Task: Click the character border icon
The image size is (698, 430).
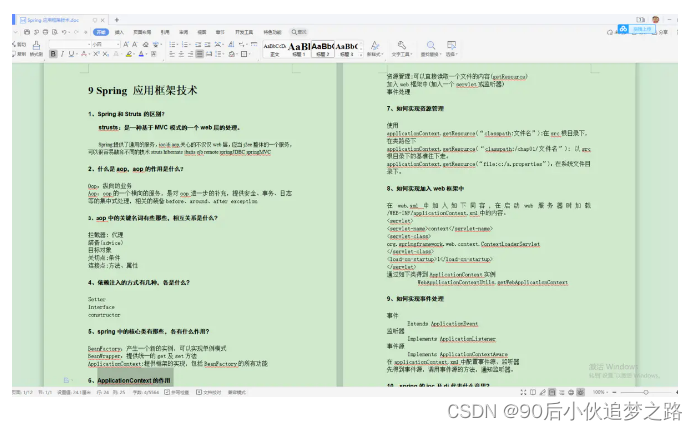Action: (x=154, y=54)
